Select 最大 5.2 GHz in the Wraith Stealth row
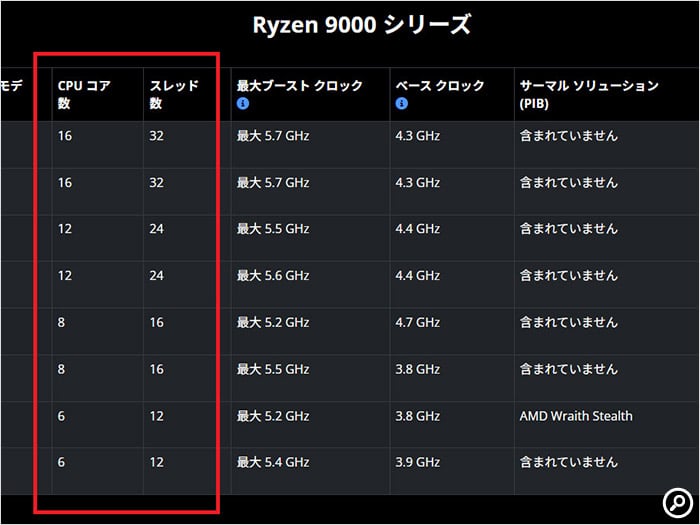 273,416
